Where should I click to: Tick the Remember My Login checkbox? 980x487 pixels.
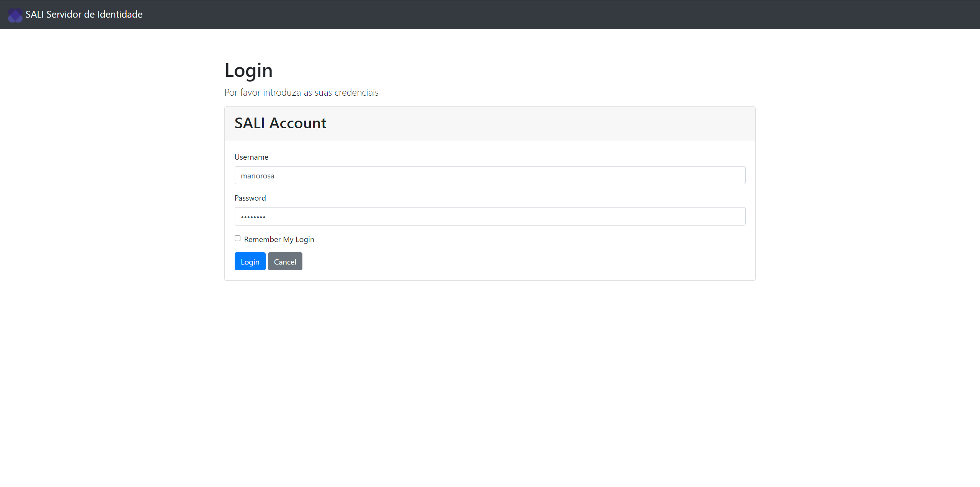click(237, 239)
